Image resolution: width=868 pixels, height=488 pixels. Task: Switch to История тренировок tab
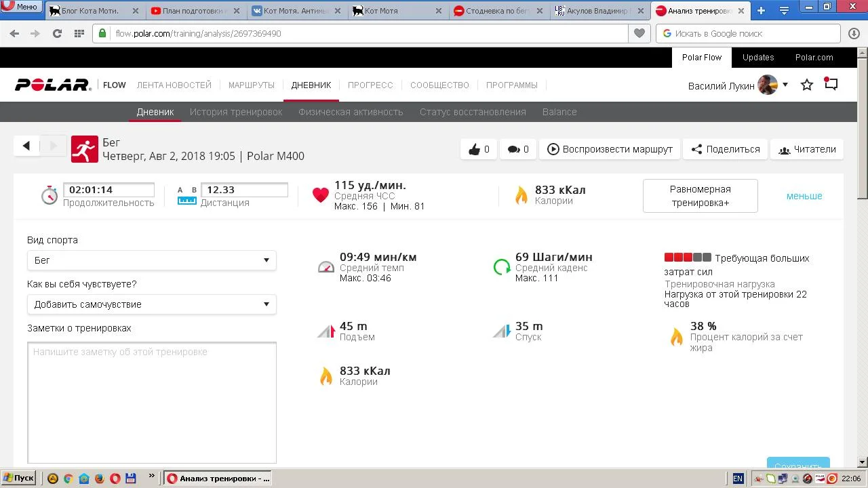(236, 112)
